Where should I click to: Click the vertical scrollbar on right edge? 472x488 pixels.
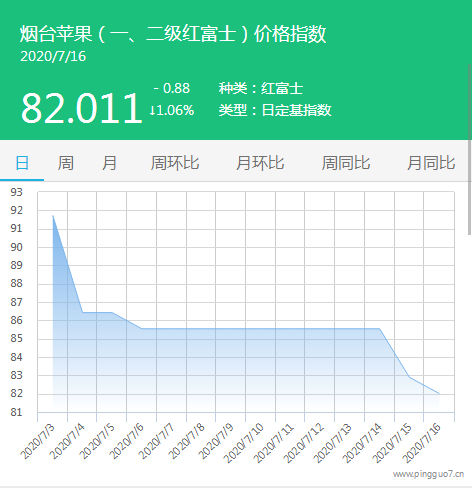pyautogui.click(x=470, y=148)
